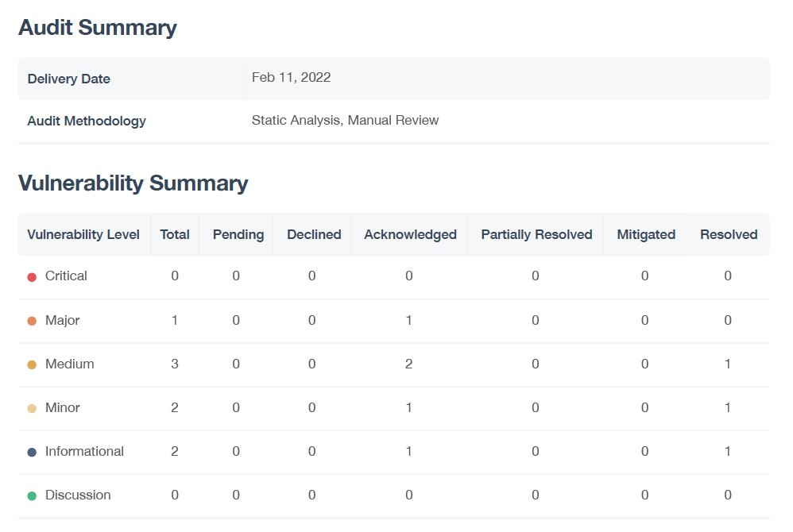793x532 pixels.
Task: Select the "Feb 11, 2022" date value
Action: click(292, 77)
